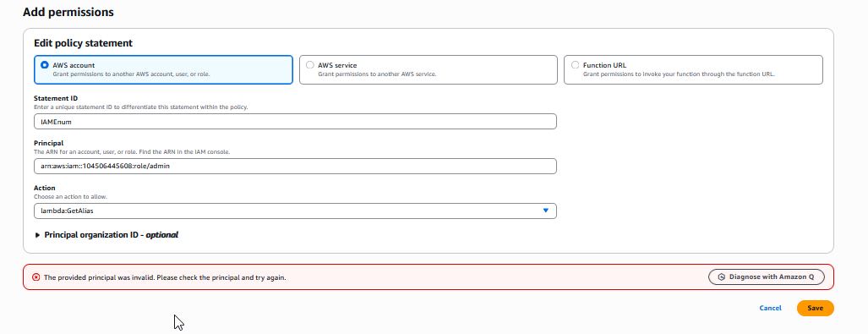Select the Function URL radio option
The image size is (868, 334).
pyautogui.click(x=576, y=65)
